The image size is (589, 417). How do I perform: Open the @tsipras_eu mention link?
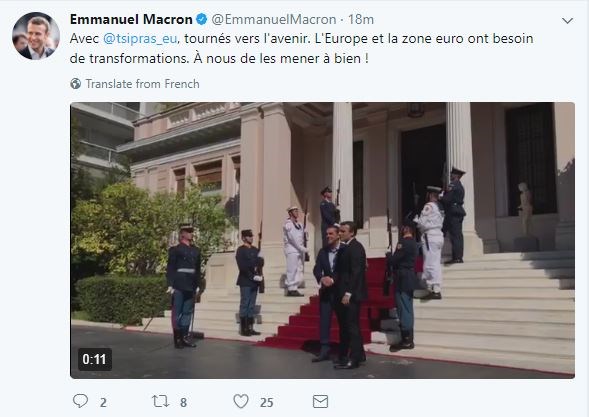(x=140, y=39)
